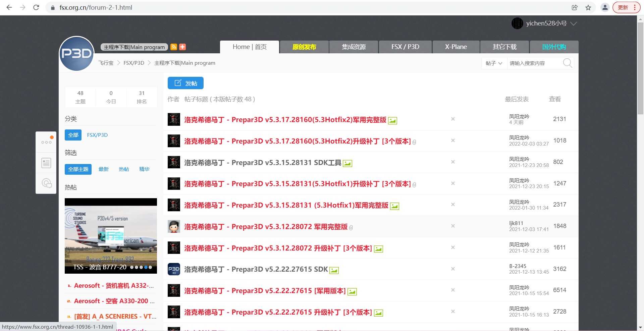Select the 全部主题 filter
Image resolution: width=644 pixels, height=331 pixels.
(x=78, y=169)
